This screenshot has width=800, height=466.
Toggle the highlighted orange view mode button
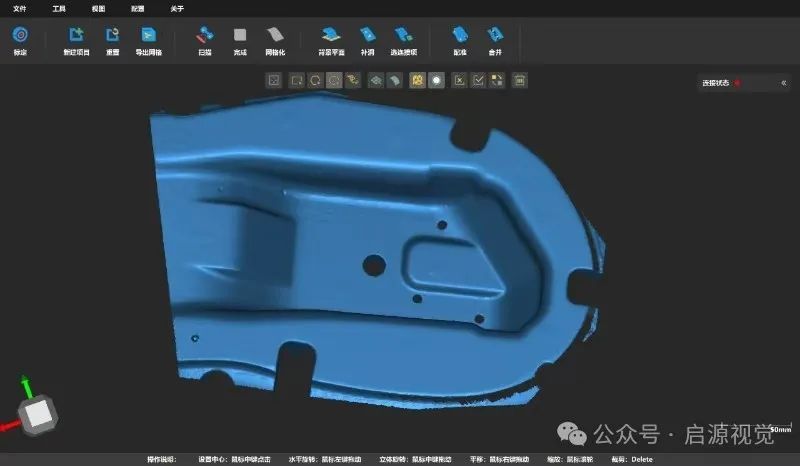click(x=417, y=80)
